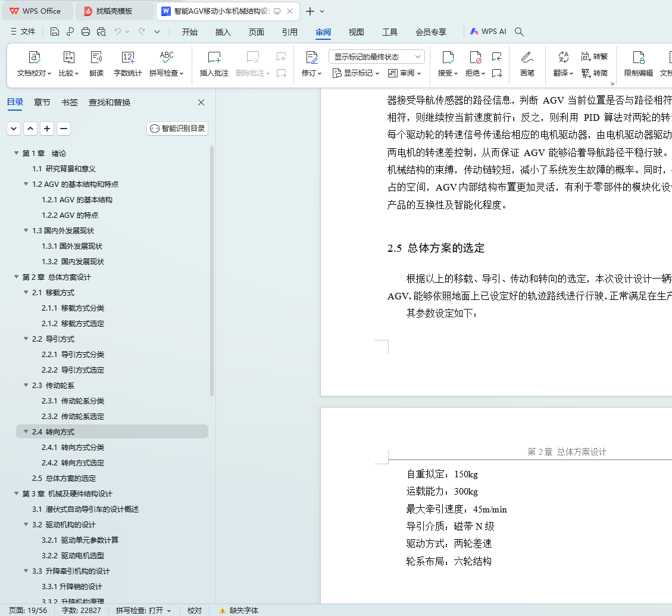672x616 pixels.
Task: Open the 显示标记 dropdown
Action: coord(356,73)
